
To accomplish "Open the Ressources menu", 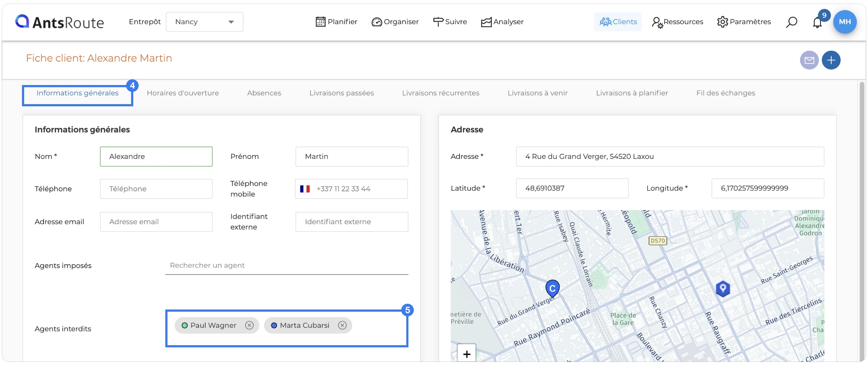I will pos(677,22).
